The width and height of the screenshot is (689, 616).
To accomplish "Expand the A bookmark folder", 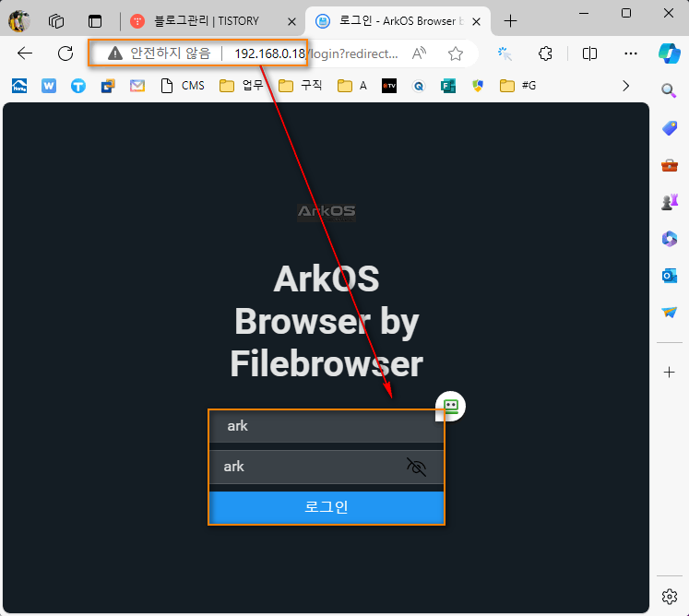I will coord(352,86).
